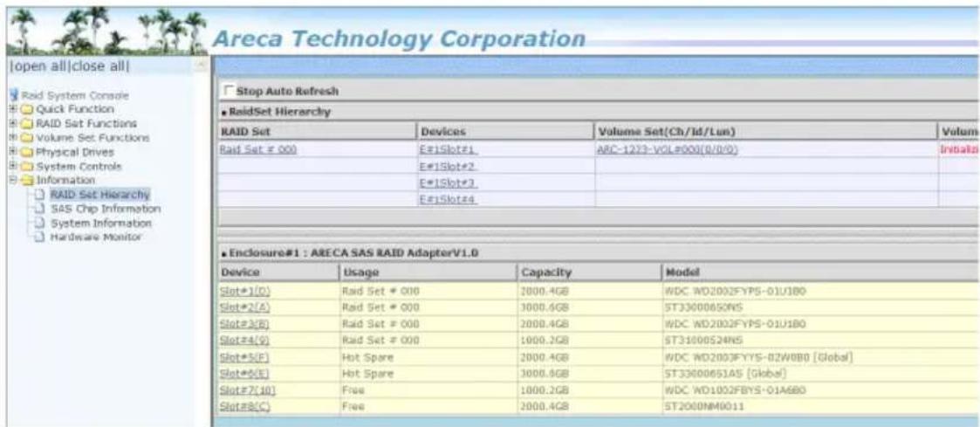
Task: Open System Information page
Action: tap(100, 224)
